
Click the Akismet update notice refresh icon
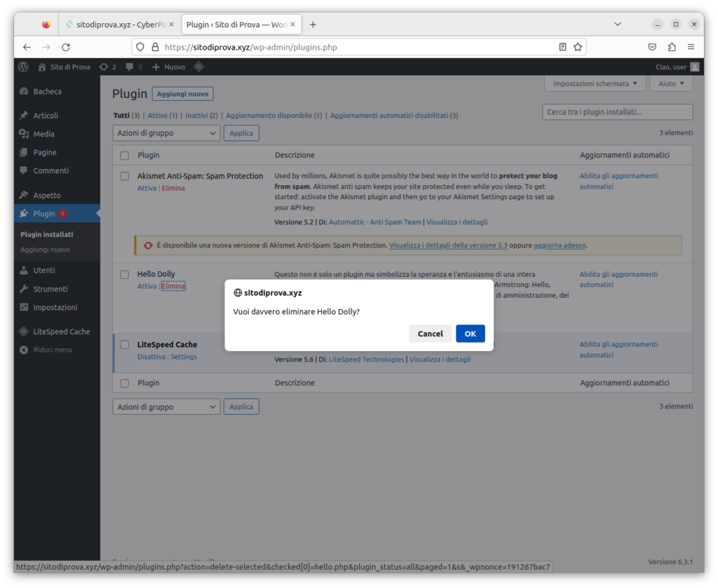click(x=148, y=245)
